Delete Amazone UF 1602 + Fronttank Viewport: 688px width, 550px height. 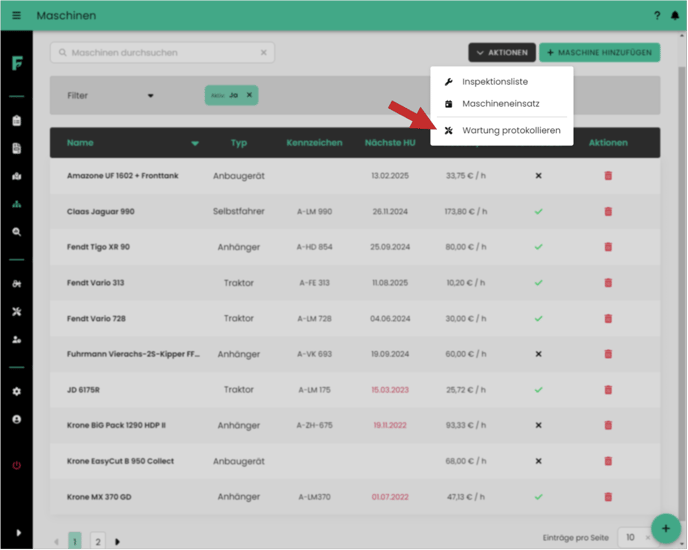pyautogui.click(x=608, y=176)
